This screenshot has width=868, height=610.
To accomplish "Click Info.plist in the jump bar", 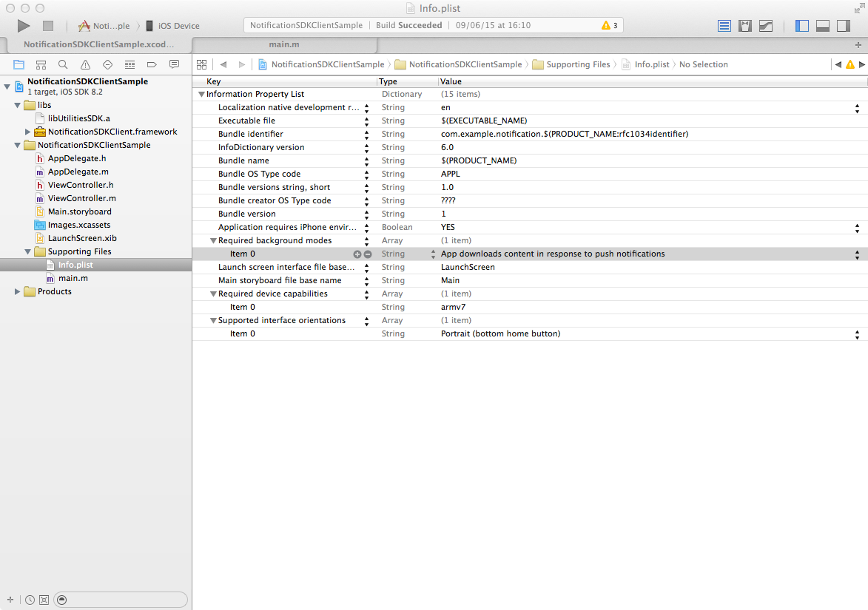I will pos(645,65).
